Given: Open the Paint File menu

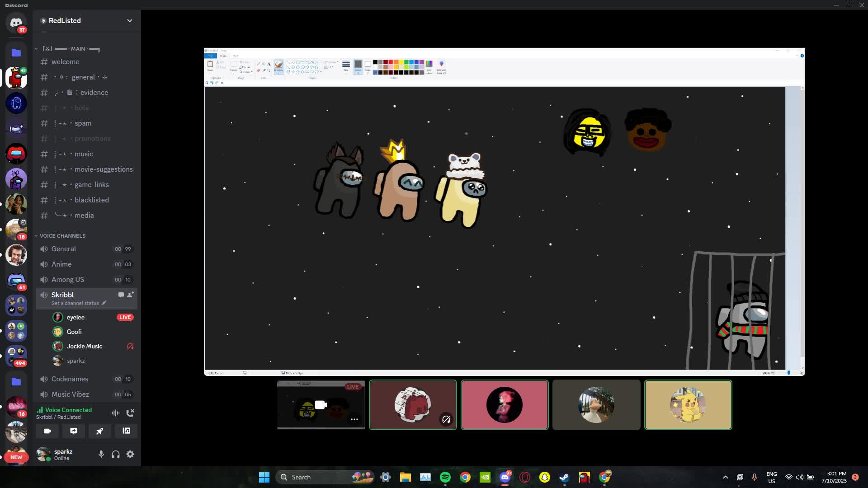Looking at the screenshot, I should 211,56.
